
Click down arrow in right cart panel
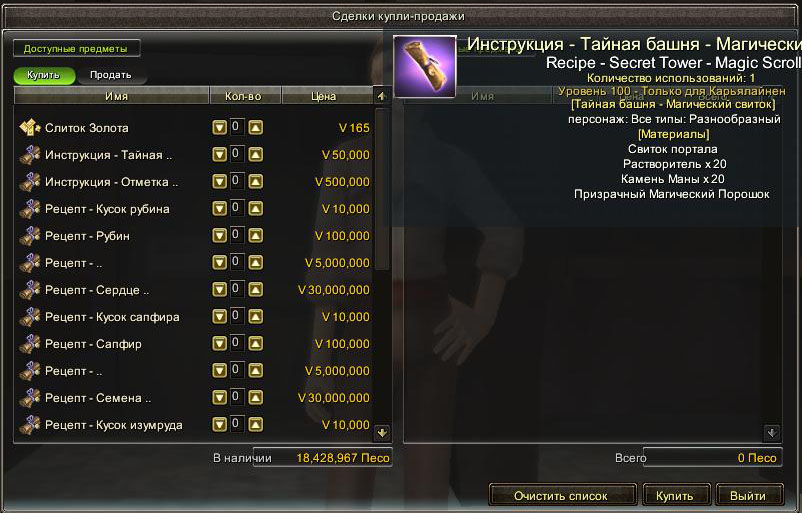point(772,433)
